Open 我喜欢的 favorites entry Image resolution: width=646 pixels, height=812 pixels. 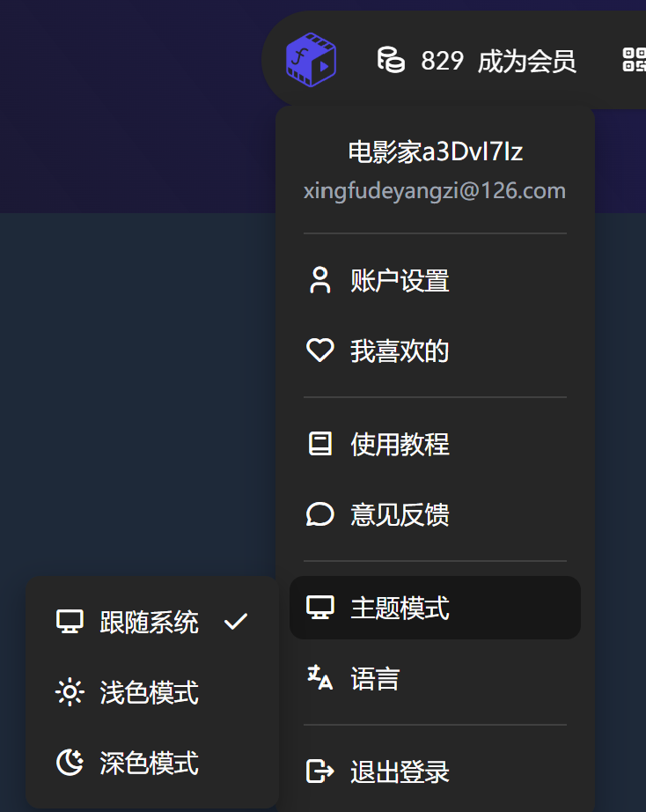point(435,351)
